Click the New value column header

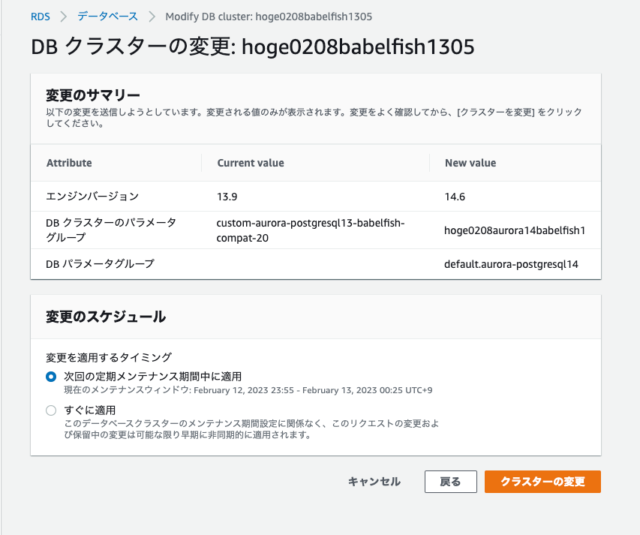point(471,163)
